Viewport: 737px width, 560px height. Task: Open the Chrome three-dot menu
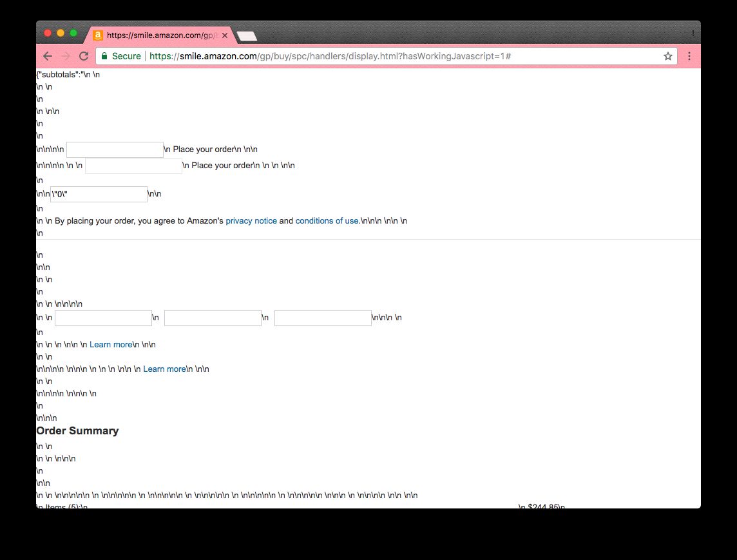(x=689, y=56)
